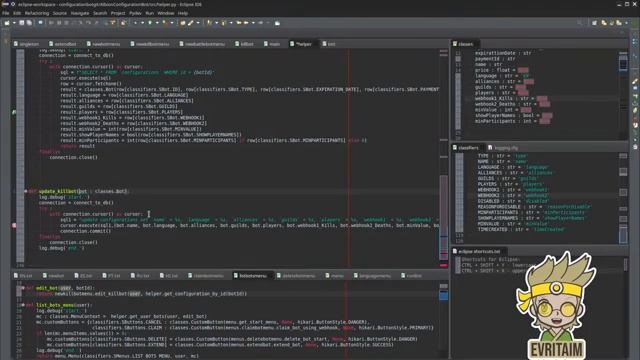Click 'connection.commit()' line in helper editor
Viewport: 640px width, 360px height.
click(85, 231)
